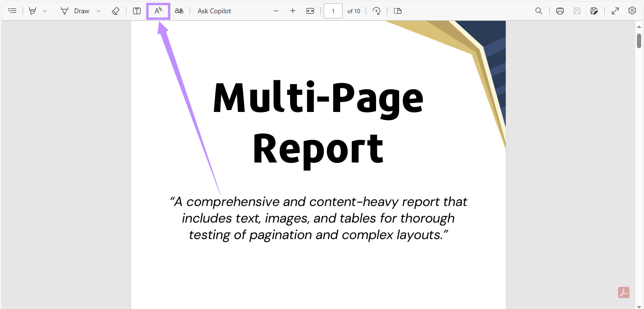Click the 'of 10' page count text
The width and height of the screenshot is (644, 309).
354,11
